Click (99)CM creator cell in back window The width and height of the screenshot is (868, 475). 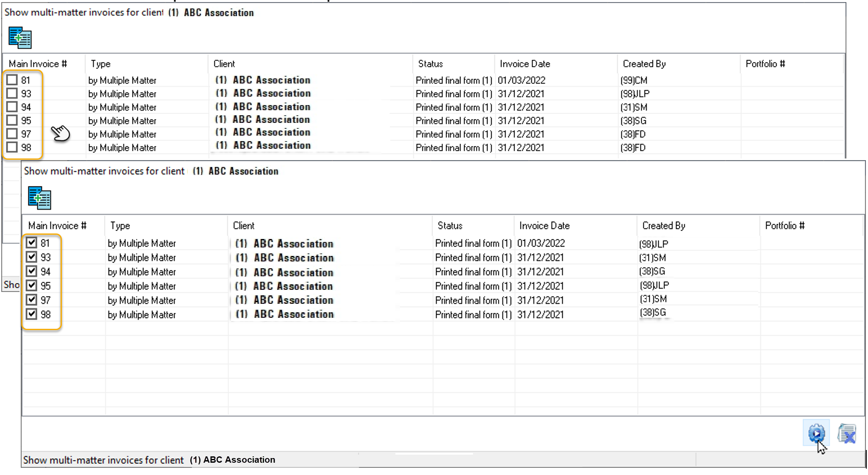click(634, 80)
